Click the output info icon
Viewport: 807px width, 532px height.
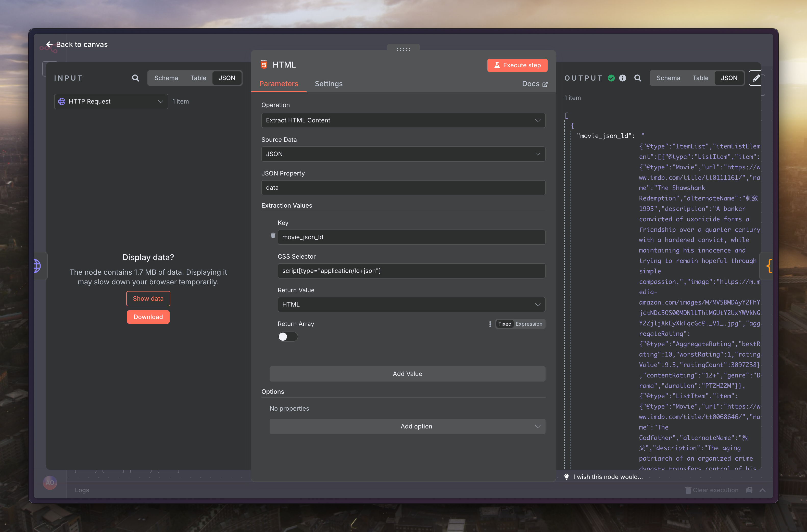[622, 78]
